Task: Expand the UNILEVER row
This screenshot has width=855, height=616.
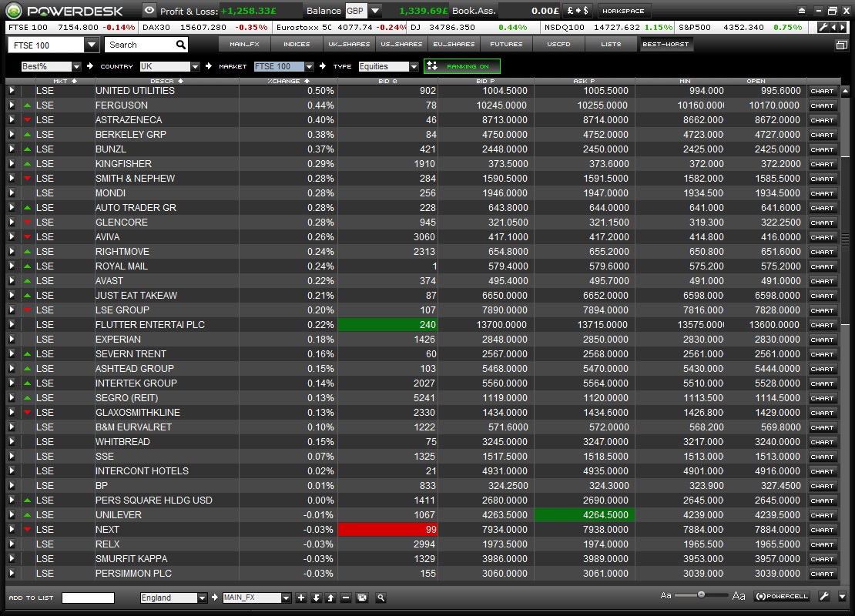Action: pyautogui.click(x=12, y=515)
